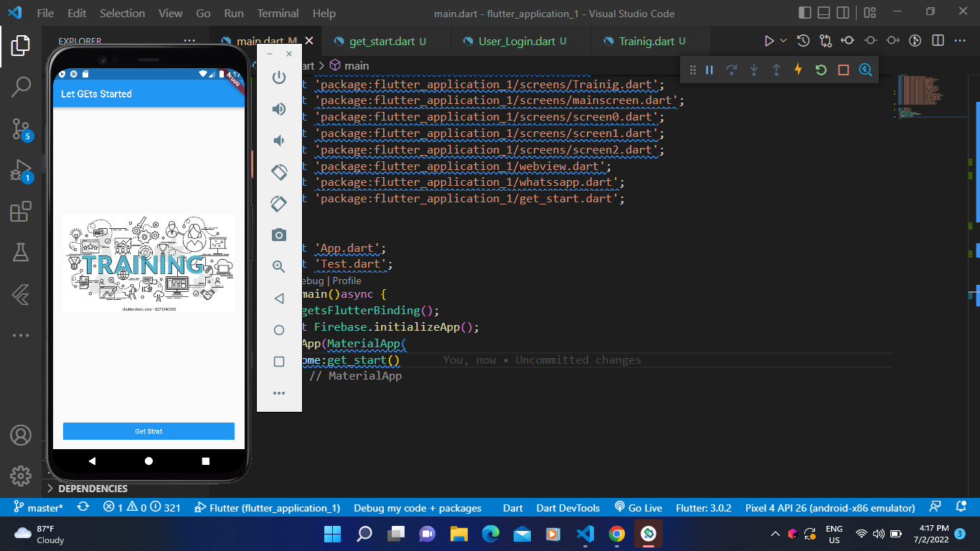Show additional views in activity bar

pos(21,335)
